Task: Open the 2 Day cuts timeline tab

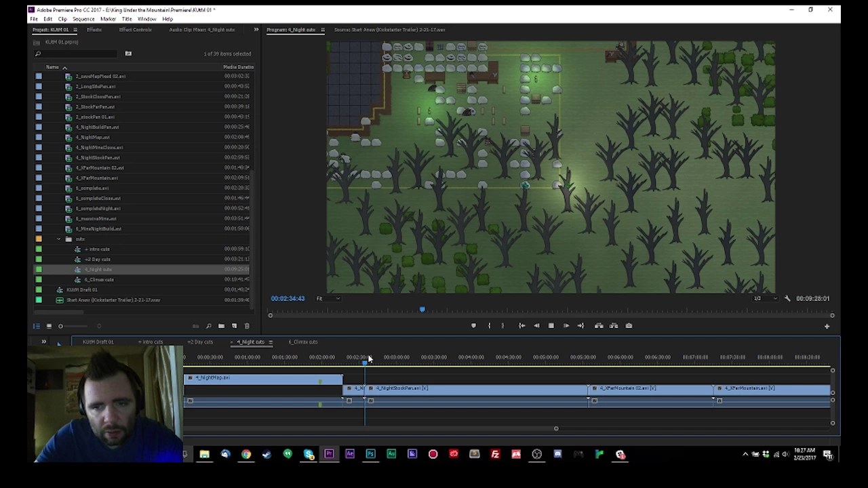Action: (x=200, y=342)
